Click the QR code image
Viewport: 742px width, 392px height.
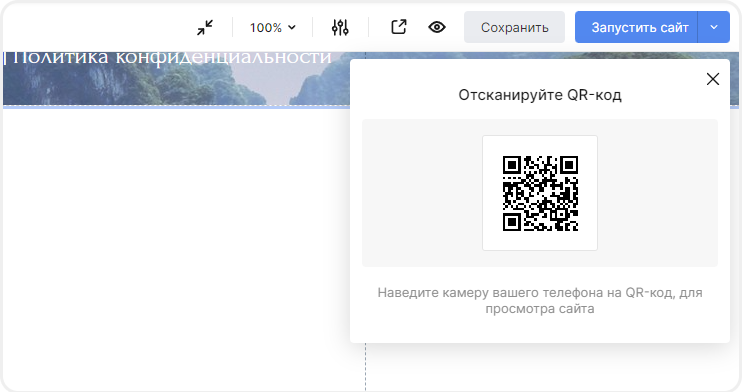coord(540,193)
